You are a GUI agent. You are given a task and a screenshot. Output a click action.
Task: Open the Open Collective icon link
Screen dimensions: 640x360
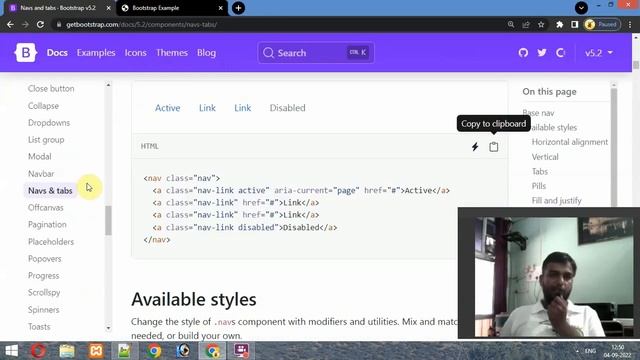coord(560,53)
